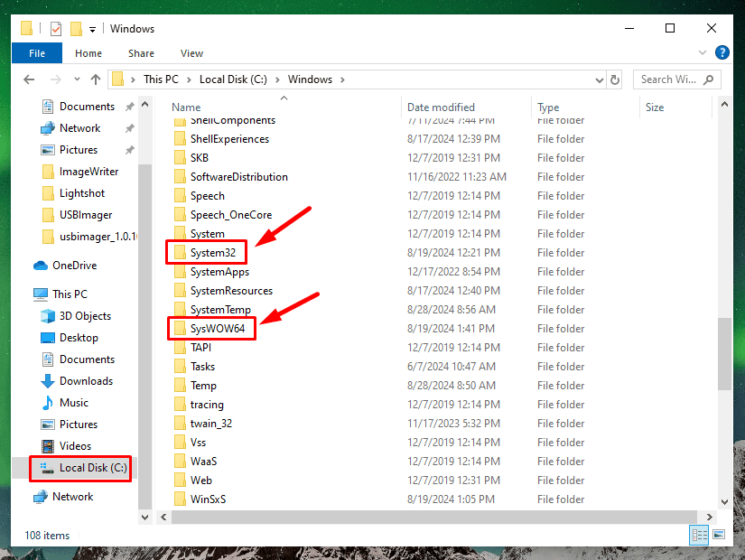The width and height of the screenshot is (745, 560).
Task: Click the Properties checkmark icon in title bar
Action: coord(56,29)
